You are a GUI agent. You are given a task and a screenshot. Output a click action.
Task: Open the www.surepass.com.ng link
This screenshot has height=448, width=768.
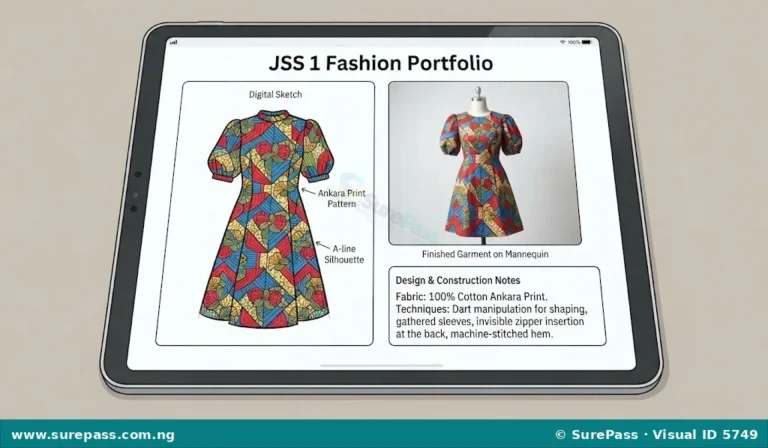93,435
